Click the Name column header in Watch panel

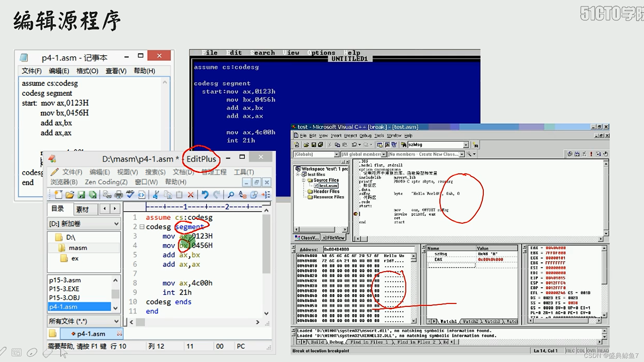tap(451, 248)
